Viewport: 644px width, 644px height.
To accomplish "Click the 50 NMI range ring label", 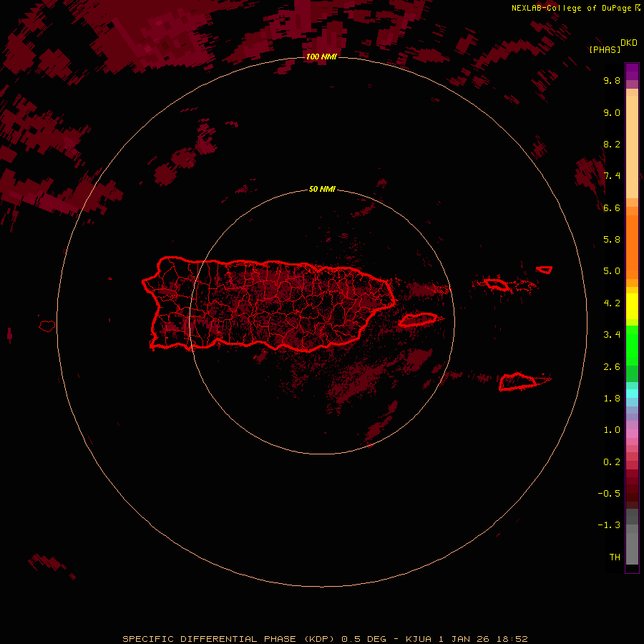I will click(322, 189).
